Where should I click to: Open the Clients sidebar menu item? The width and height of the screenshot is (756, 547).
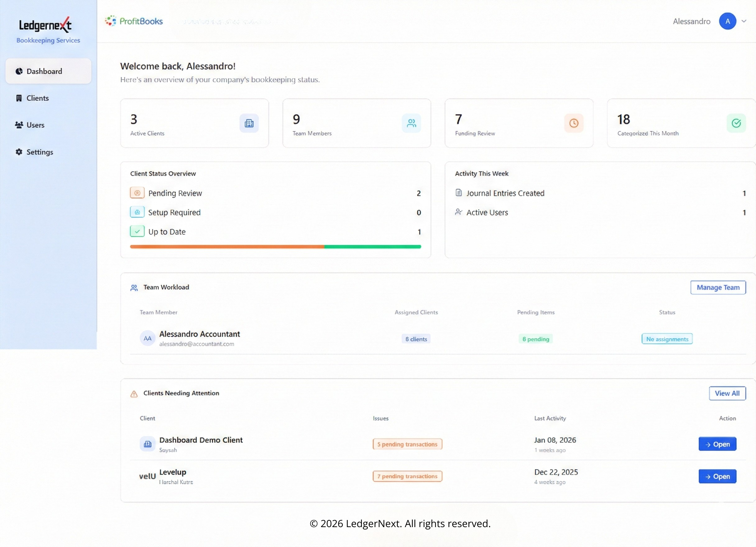click(37, 98)
